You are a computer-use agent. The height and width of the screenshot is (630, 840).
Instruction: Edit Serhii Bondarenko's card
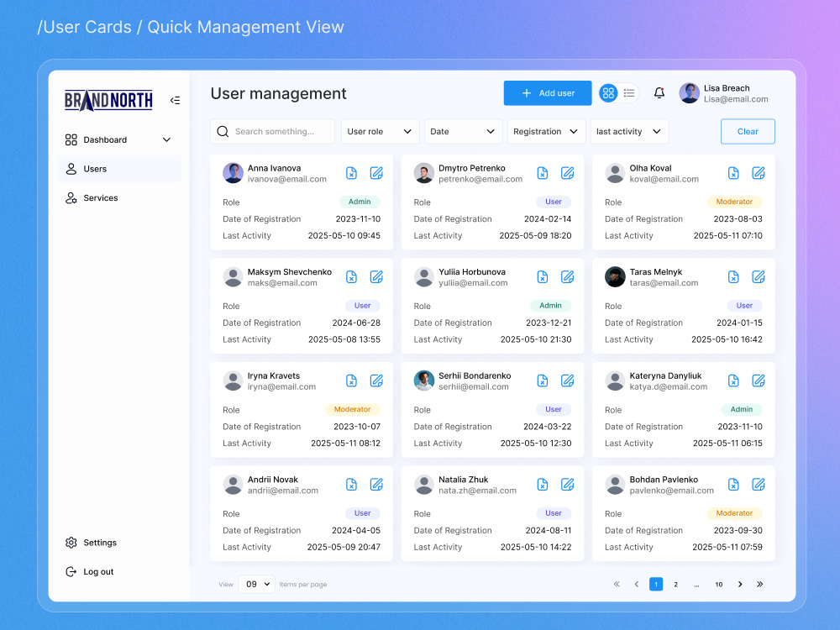coord(568,381)
